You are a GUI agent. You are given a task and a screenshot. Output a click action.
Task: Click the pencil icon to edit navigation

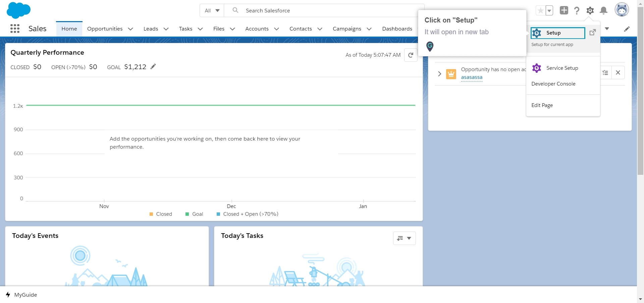point(627,29)
